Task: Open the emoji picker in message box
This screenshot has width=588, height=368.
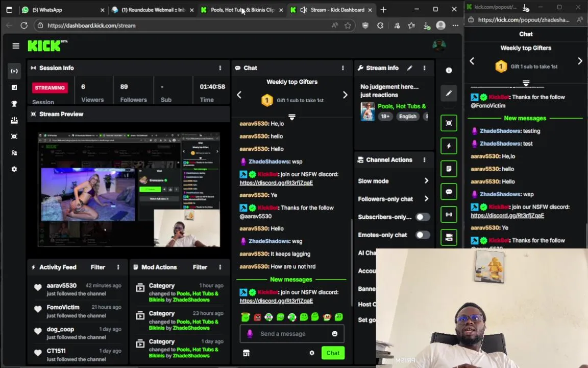Action: [335, 334]
